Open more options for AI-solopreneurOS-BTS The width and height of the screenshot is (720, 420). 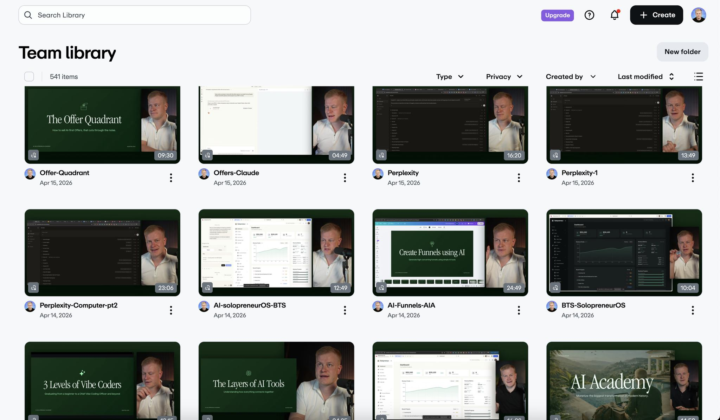[x=345, y=310]
